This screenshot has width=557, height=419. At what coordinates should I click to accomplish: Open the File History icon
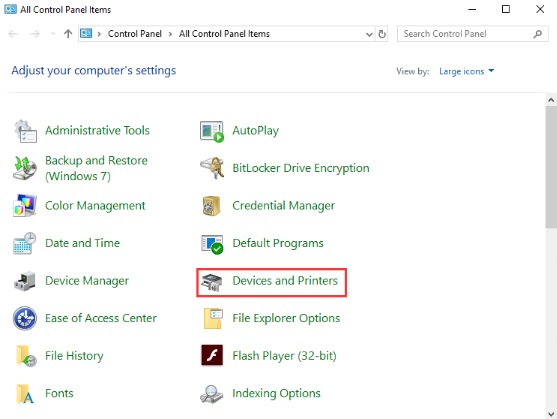26,356
